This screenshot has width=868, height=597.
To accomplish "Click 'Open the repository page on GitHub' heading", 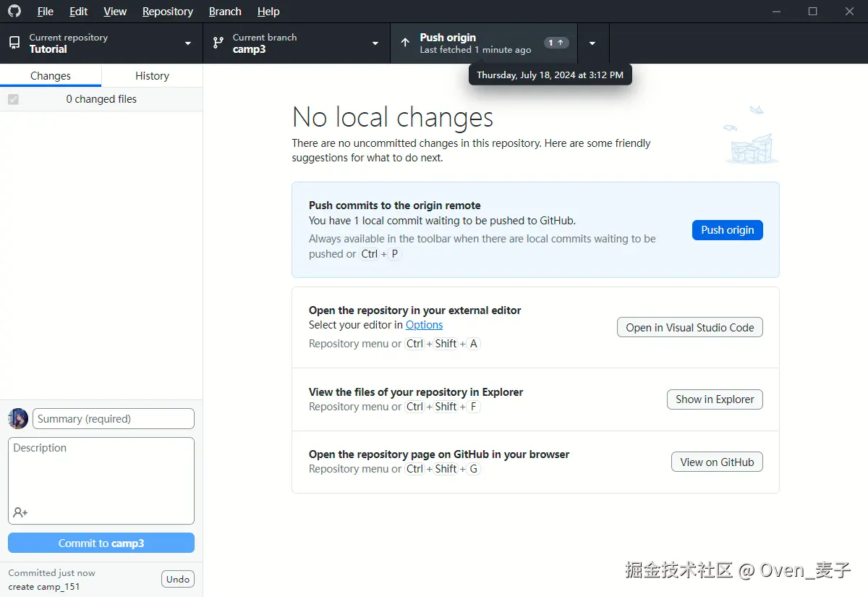I will [x=439, y=454].
